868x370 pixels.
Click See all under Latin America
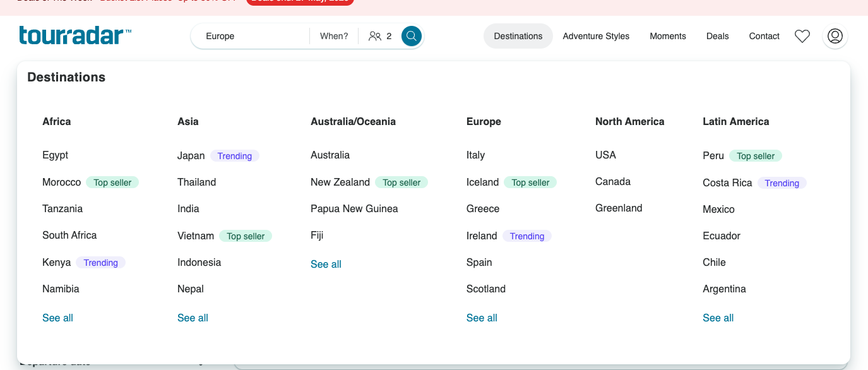718,318
